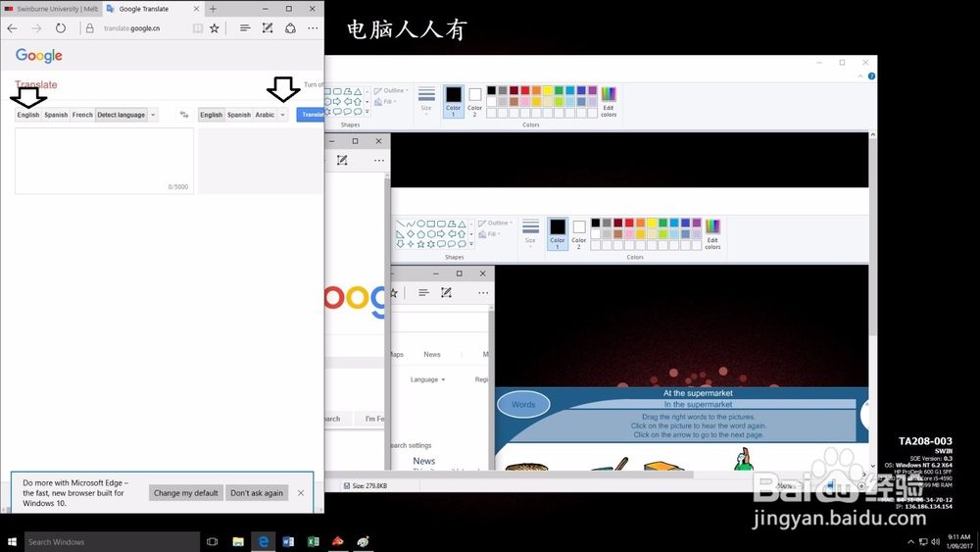This screenshot has height=552, width=980.
Task: Pick yellow swatch in Paint ribbon palette
Action: pos(548,90)
